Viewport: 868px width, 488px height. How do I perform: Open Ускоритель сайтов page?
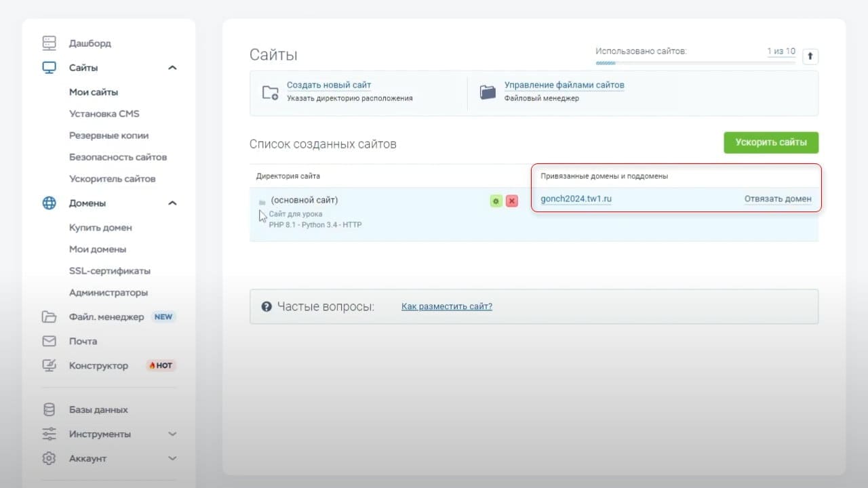point(113,179)
